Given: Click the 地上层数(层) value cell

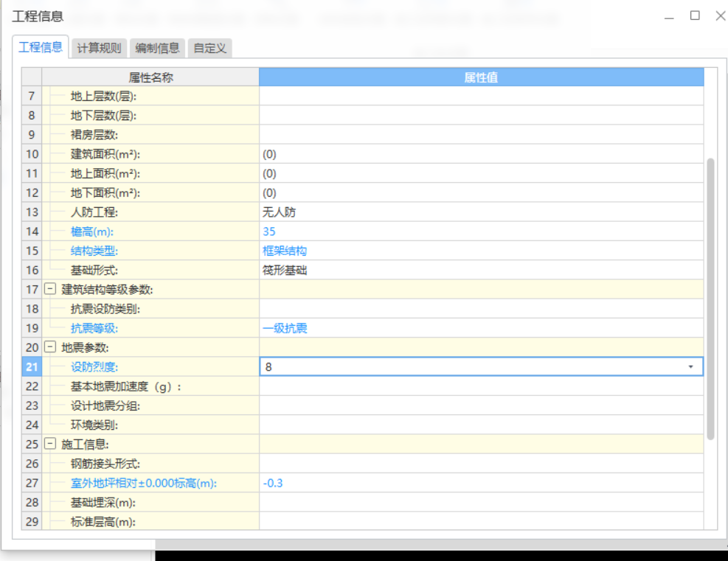Looking at the screenshot, I should [481, 96].
